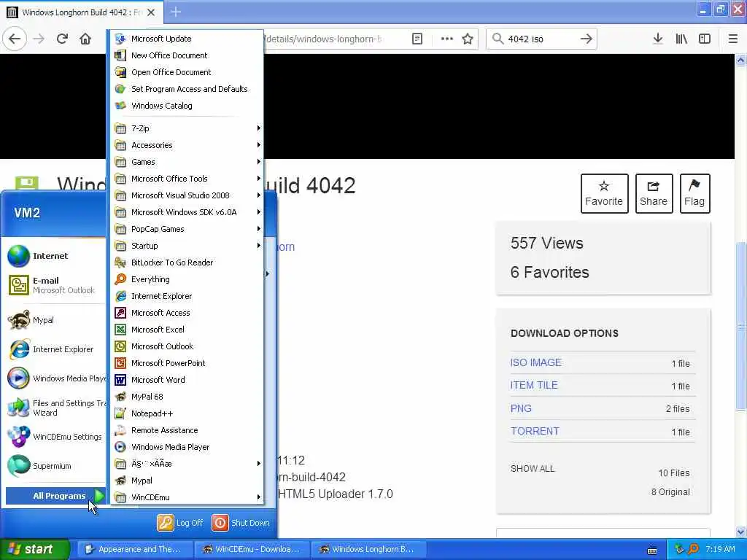Expand the Games submenu
Viewport: 747px width, 560px height.
point(187,162)
